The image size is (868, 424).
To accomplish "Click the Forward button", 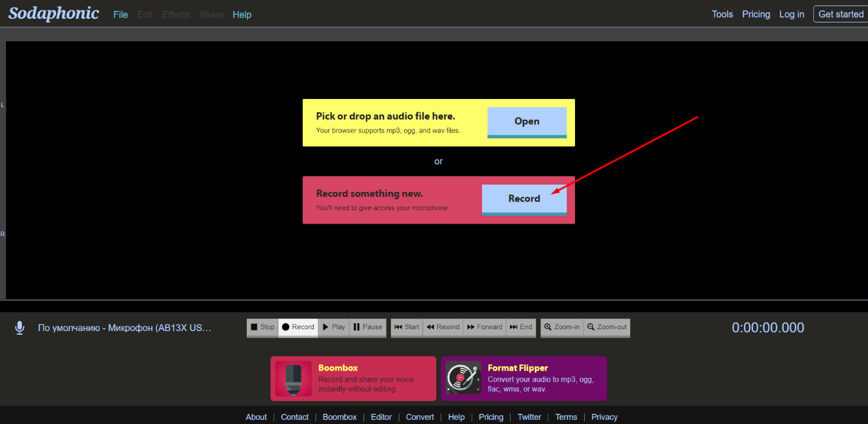I will [x=484, y=327].
